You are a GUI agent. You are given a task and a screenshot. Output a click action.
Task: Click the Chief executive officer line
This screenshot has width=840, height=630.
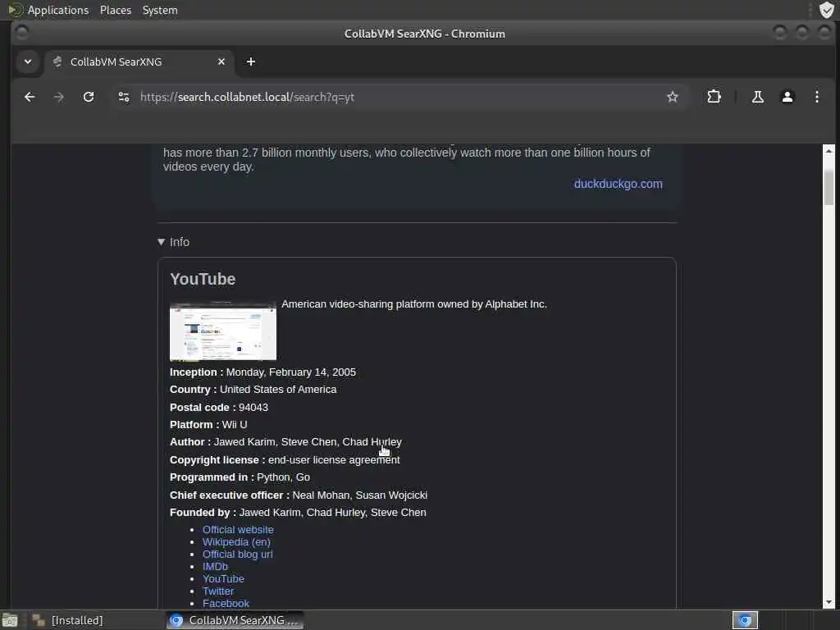point(299,495)
